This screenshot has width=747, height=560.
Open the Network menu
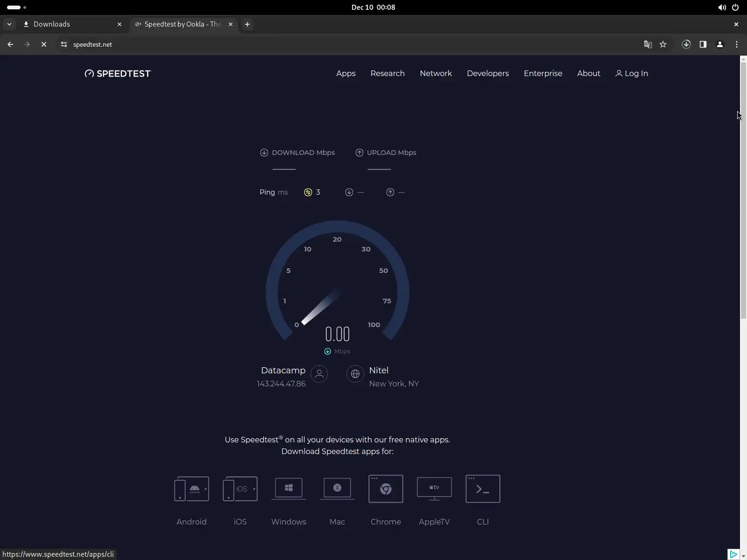(436, 73)
